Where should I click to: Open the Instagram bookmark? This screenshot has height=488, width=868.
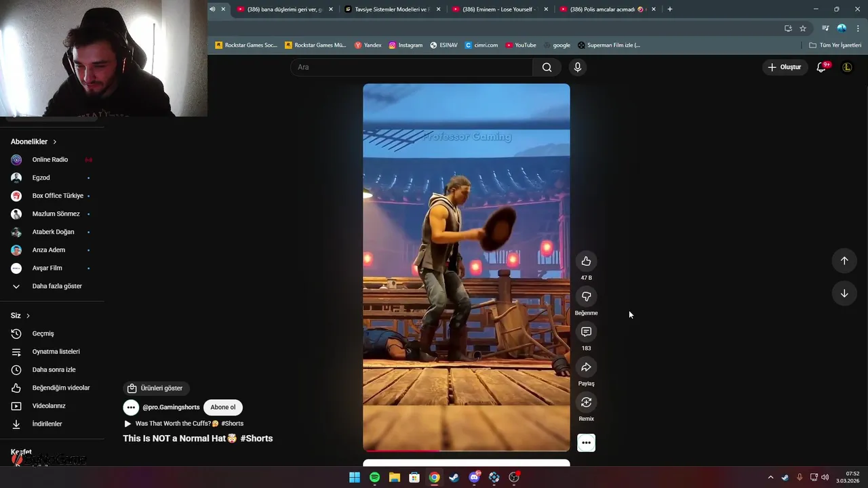(x=406, y=45)
